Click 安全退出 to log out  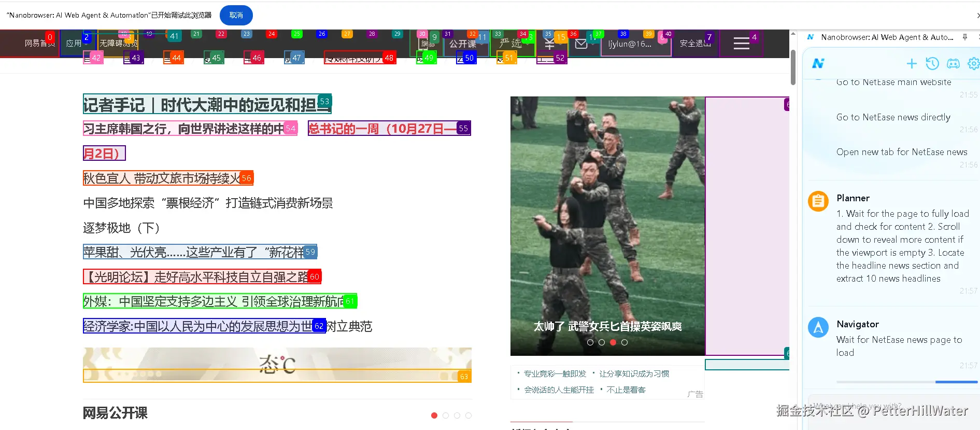(x=695, y=43)
